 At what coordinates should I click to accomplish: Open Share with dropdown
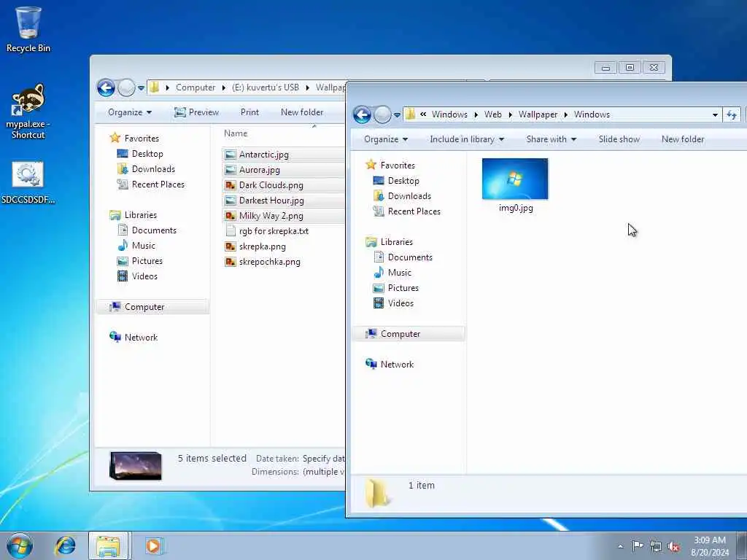click(551, 139)
